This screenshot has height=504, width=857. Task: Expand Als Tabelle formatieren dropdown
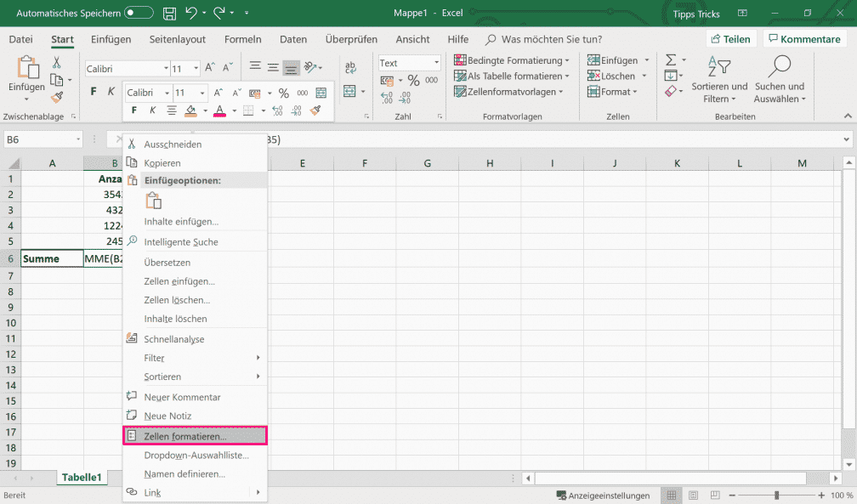coord(567,76)
